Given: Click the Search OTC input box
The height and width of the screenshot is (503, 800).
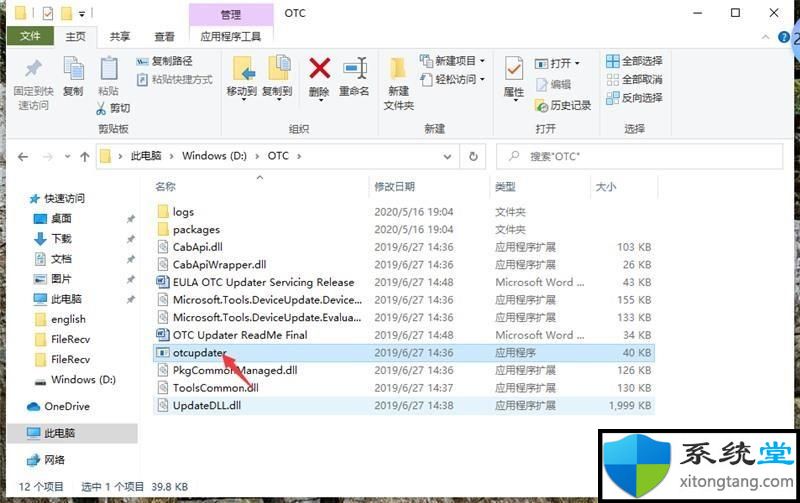Looking at the screenshot, I should point(639,157).
